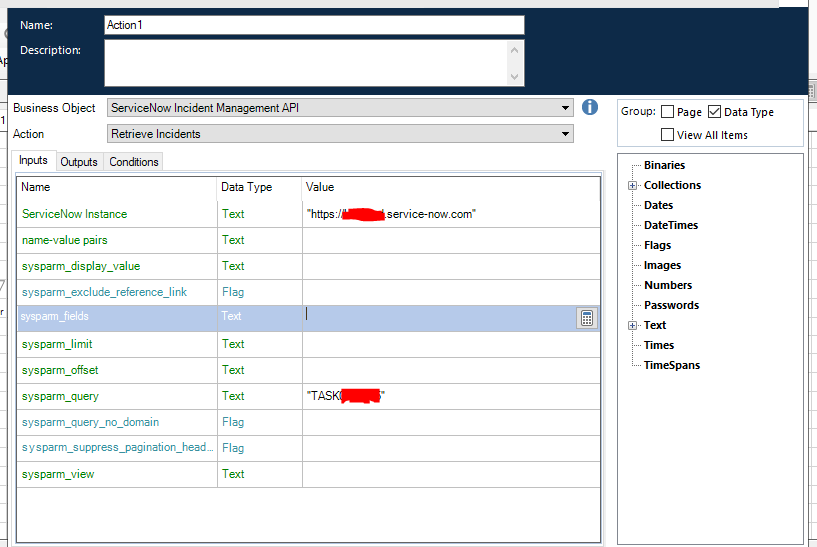The height and width of the screenshot is (547, 817).
Task: Click the name-value pairs value cell
Action: click(451, 240)
